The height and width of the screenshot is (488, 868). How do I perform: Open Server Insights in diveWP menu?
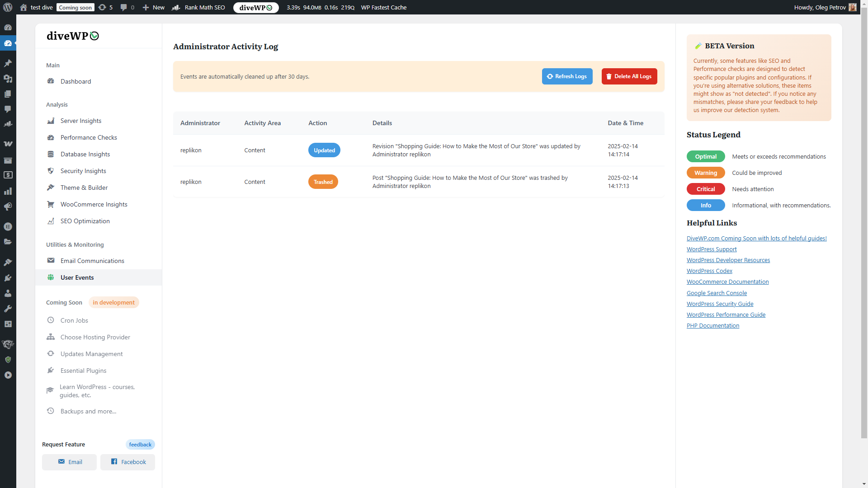tap(81, 121)
